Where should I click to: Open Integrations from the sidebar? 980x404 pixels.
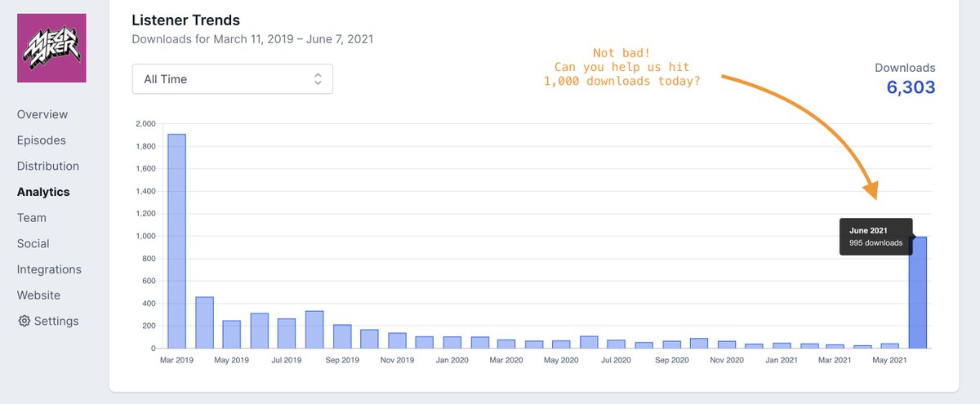click(x=49, y=269)
